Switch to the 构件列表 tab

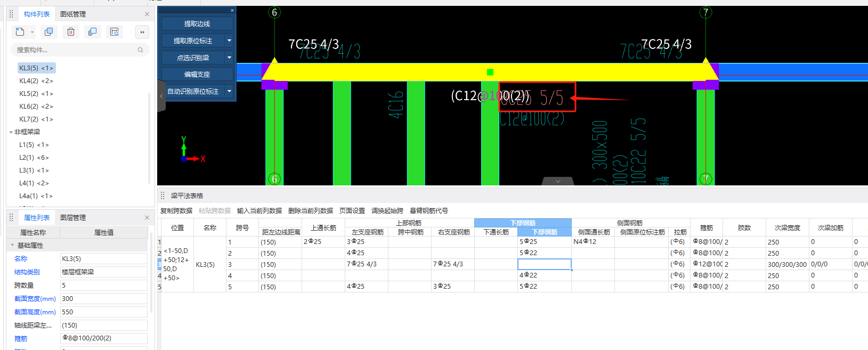(x=37, y=14)
